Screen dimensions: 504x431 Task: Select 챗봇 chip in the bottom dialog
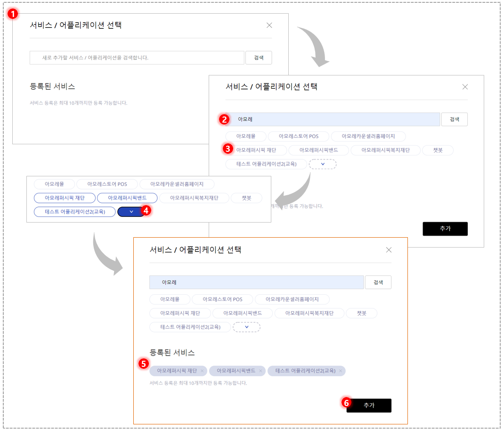(362, 314)
